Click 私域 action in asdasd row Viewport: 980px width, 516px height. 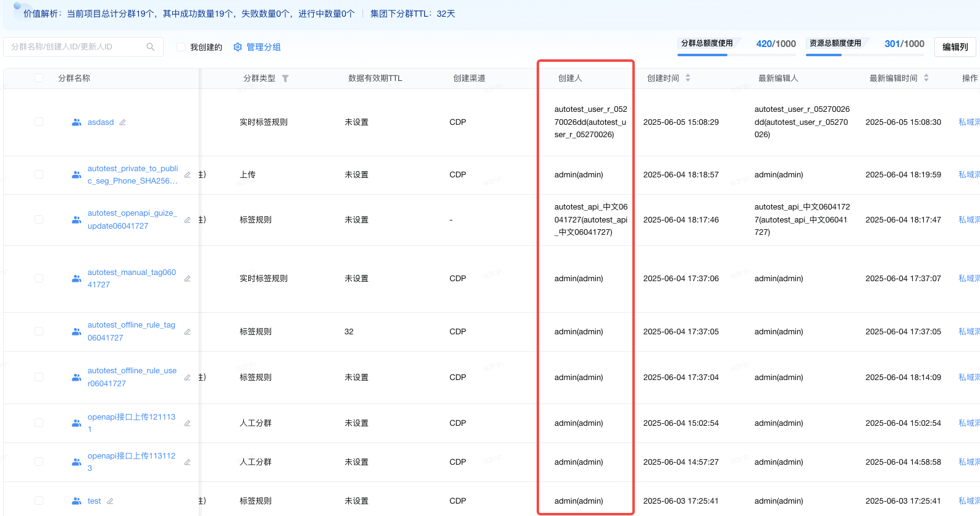[969, 122]
